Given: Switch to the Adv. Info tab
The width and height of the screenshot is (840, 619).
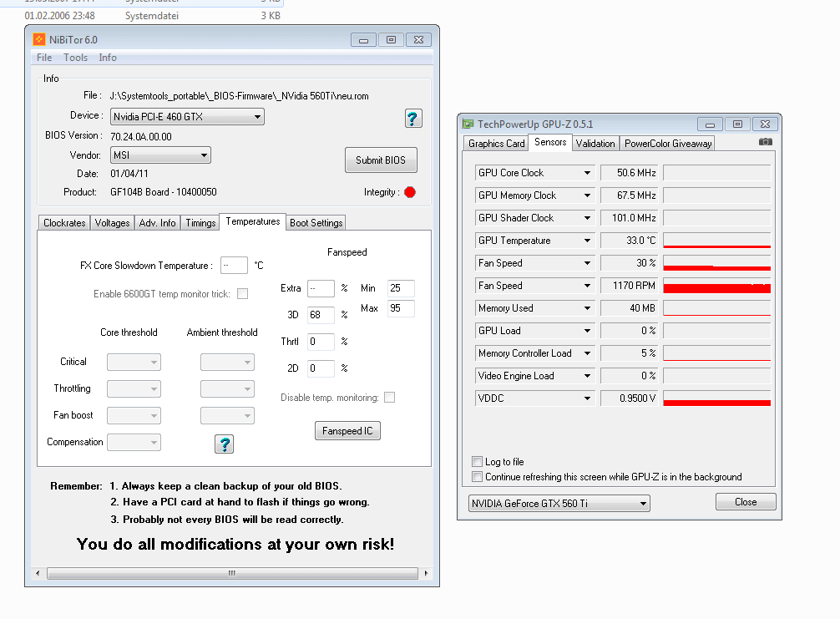Looking at the screenshot, I should pyautogui.click(x=157, y=222).
